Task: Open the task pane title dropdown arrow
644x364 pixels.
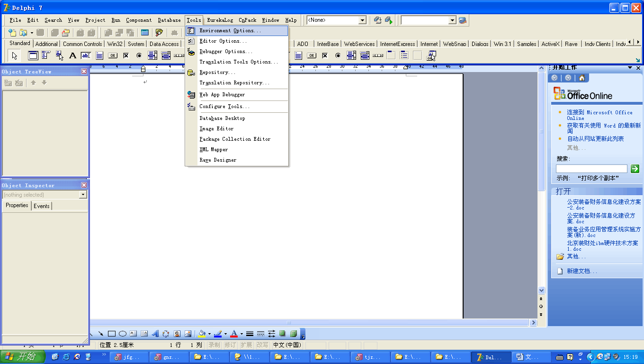Action: pyautogui.click(x=630, y=68)
